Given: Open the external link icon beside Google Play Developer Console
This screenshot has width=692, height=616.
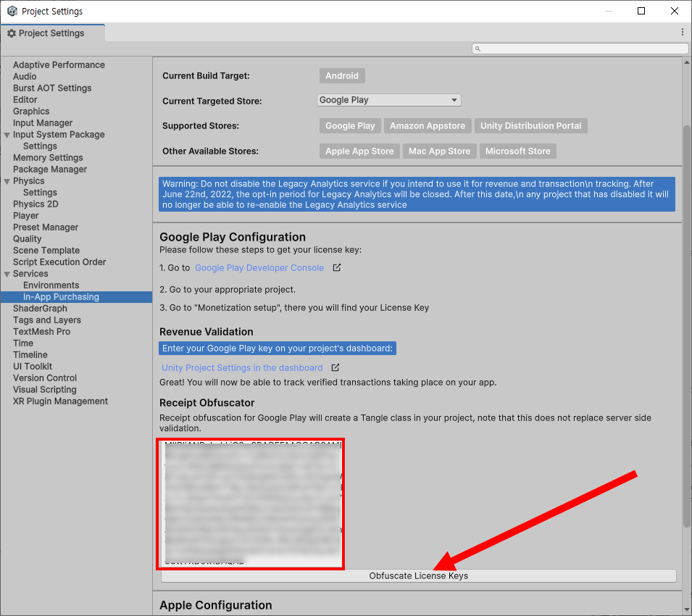Looking at the screenshot, I should 337,267.
